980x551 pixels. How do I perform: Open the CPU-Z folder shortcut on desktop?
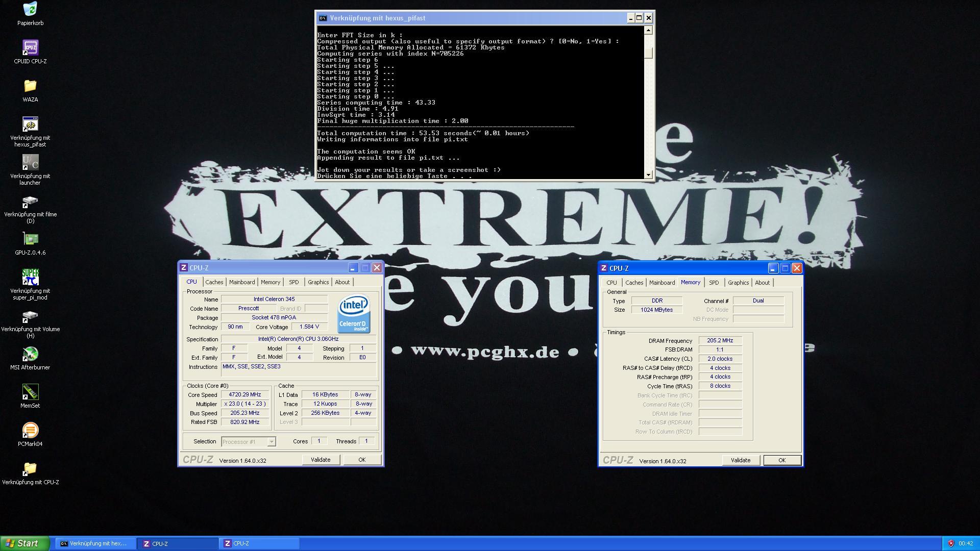coord(30,468)
